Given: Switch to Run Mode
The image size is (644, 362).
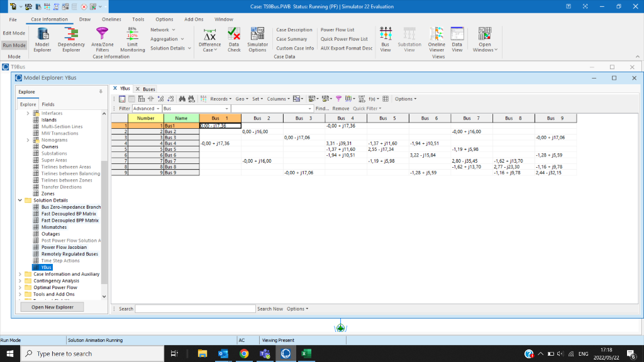Looking at the screenshot, I should 14,45.
